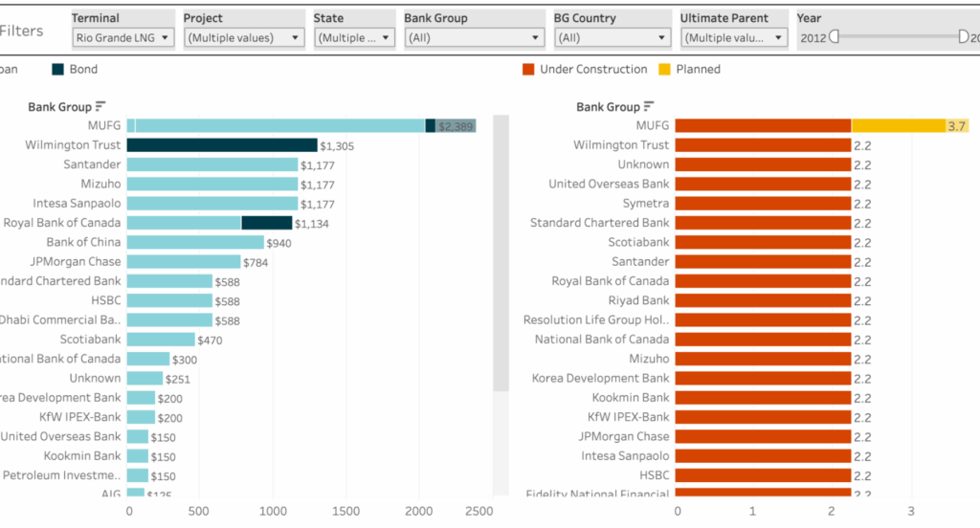Screen dimensions: 980x528
Task: Select the Bond legend color square
Action: pos(57,70)
